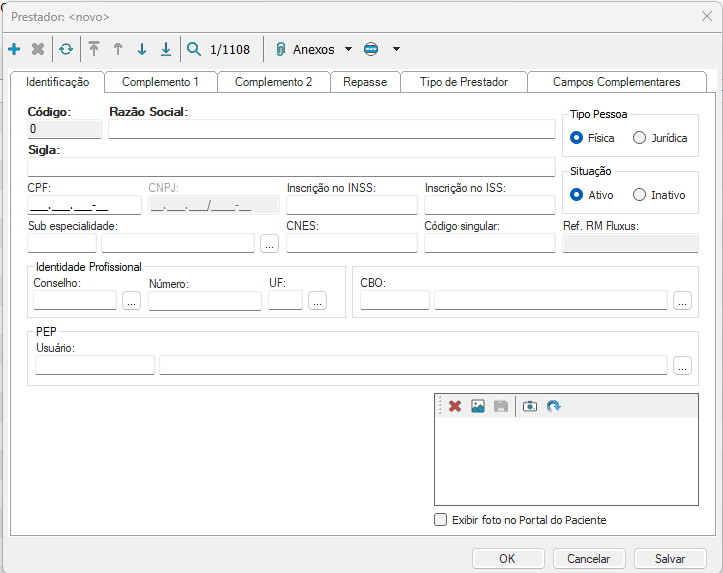This screenshot has width=723, height=573.
Task: Switch to the Repasse tab
Action: pyautogui.click(x=365, y=82)
